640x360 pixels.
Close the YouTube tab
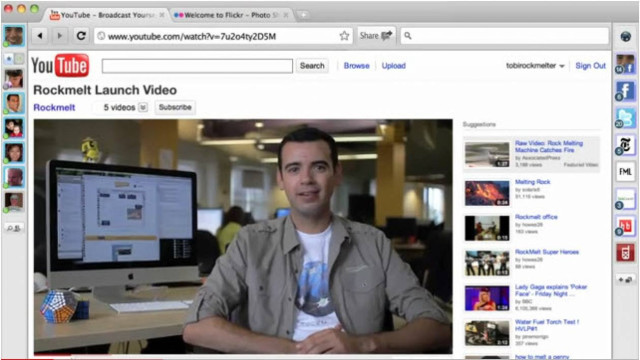[162, 15]
